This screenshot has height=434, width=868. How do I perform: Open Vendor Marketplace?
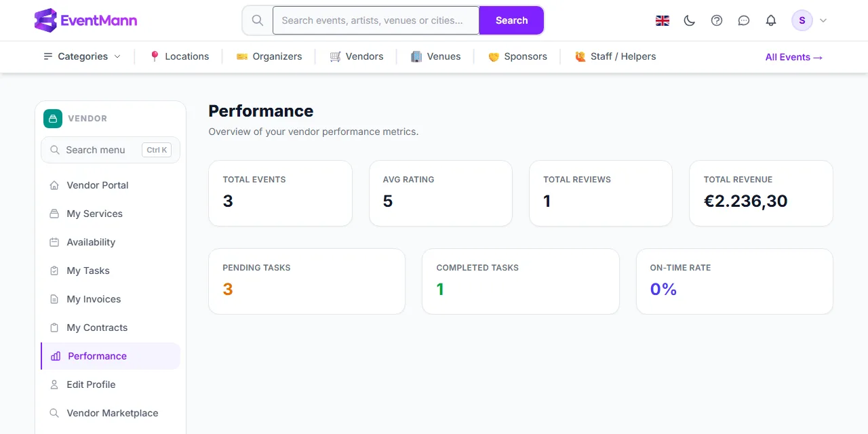point(111,413)
